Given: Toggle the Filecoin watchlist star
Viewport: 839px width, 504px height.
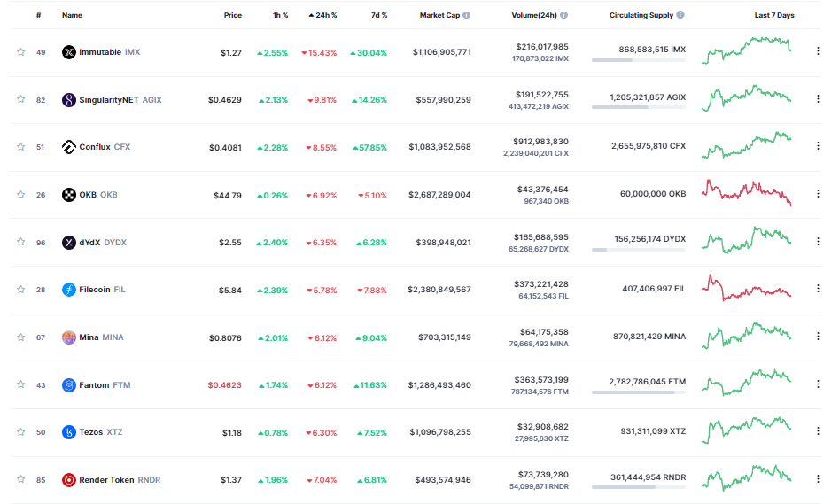Looking at the screenshot, I should point(21,290).
